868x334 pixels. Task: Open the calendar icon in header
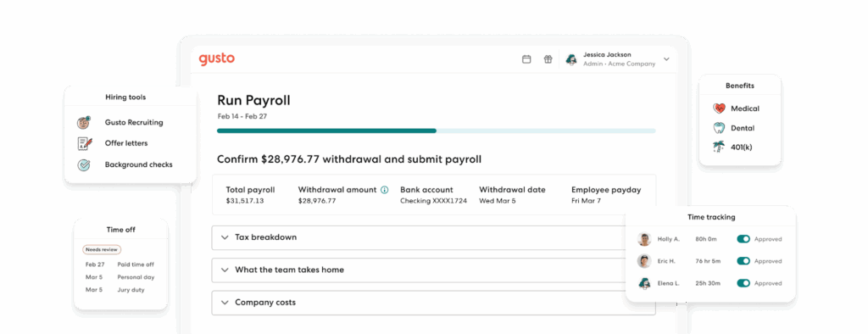click(526, 59)
